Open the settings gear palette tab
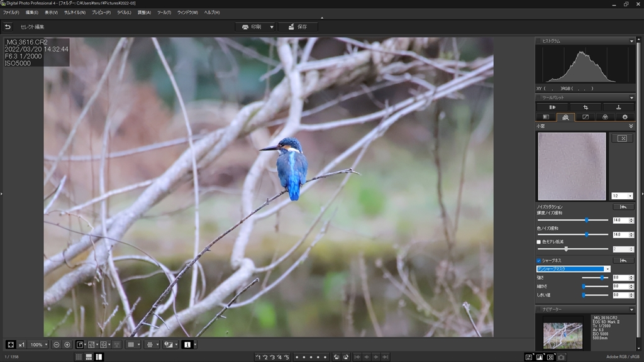This screenshot has width=644, height=362. (x=625, y=117)
